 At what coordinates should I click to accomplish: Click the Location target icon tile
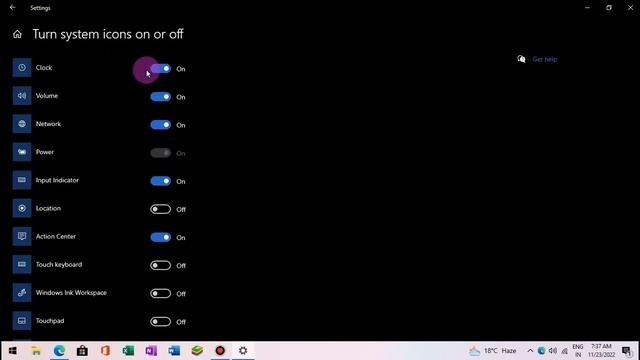tap(22, 208)
